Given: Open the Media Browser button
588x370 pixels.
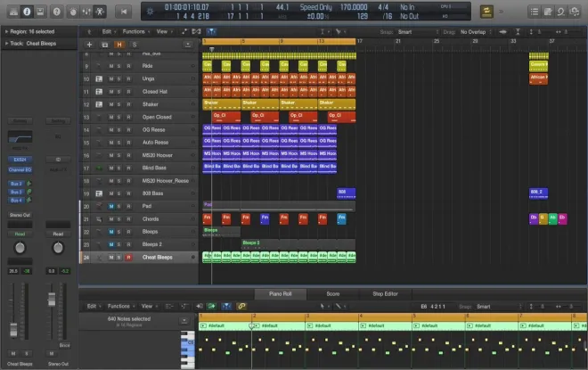Looking at the screenshot, I should (x=574, y=12).
